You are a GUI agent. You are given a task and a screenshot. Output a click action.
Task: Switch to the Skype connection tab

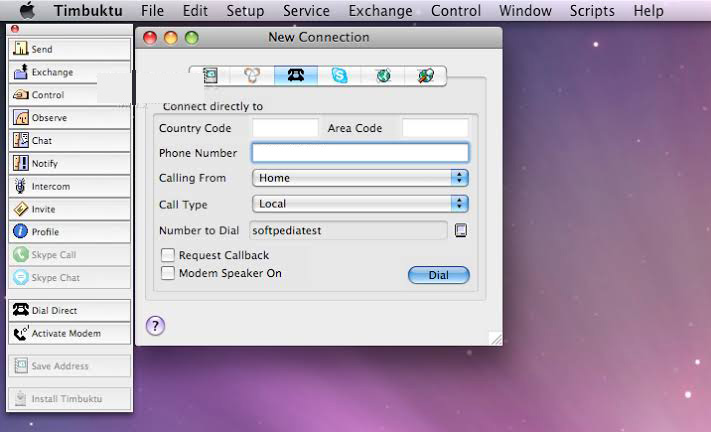[339, 75]
